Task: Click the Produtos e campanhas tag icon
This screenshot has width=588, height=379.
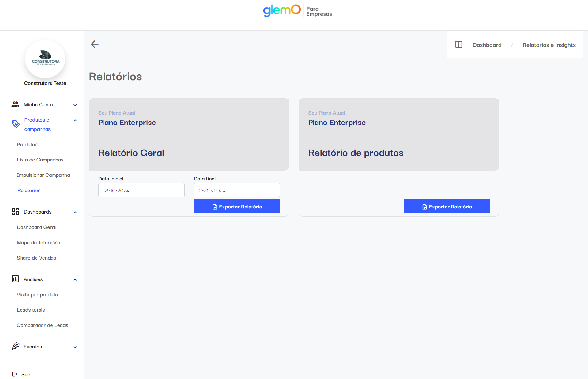Action: click(x=16, y=124)
